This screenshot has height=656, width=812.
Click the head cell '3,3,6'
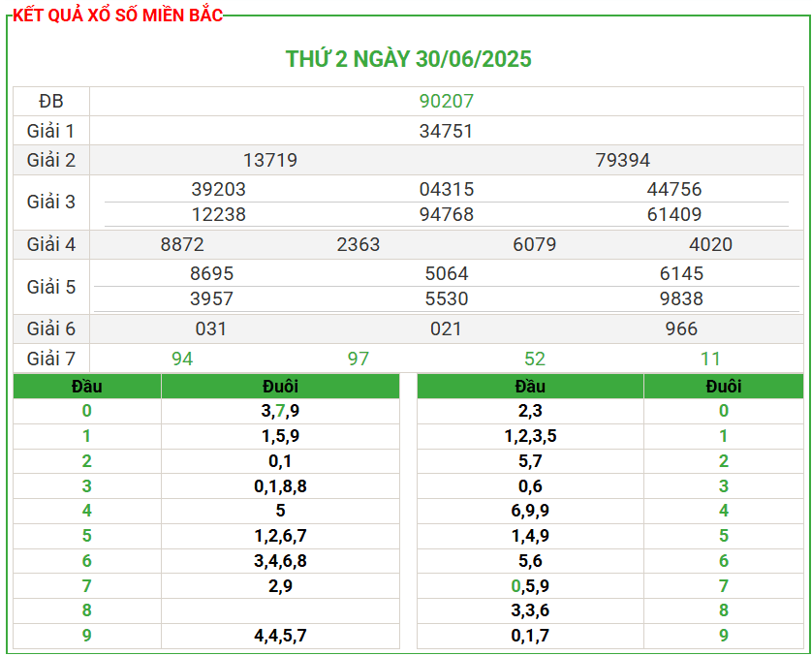tap(530, 609)
